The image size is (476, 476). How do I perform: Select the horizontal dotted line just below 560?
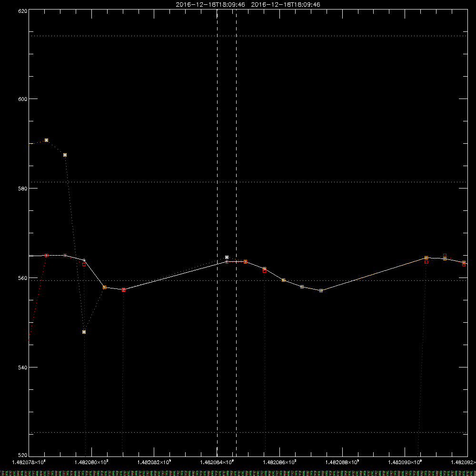248,280
